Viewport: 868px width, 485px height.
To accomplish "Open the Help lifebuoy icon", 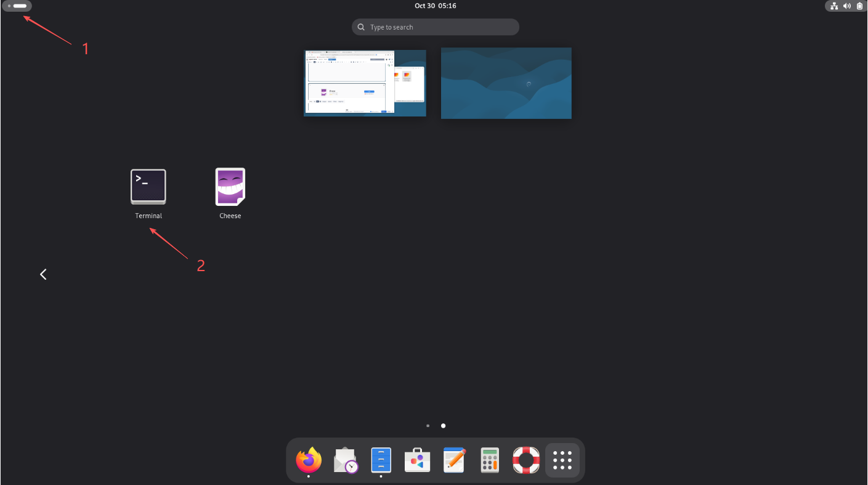I will tap(526, 460).
